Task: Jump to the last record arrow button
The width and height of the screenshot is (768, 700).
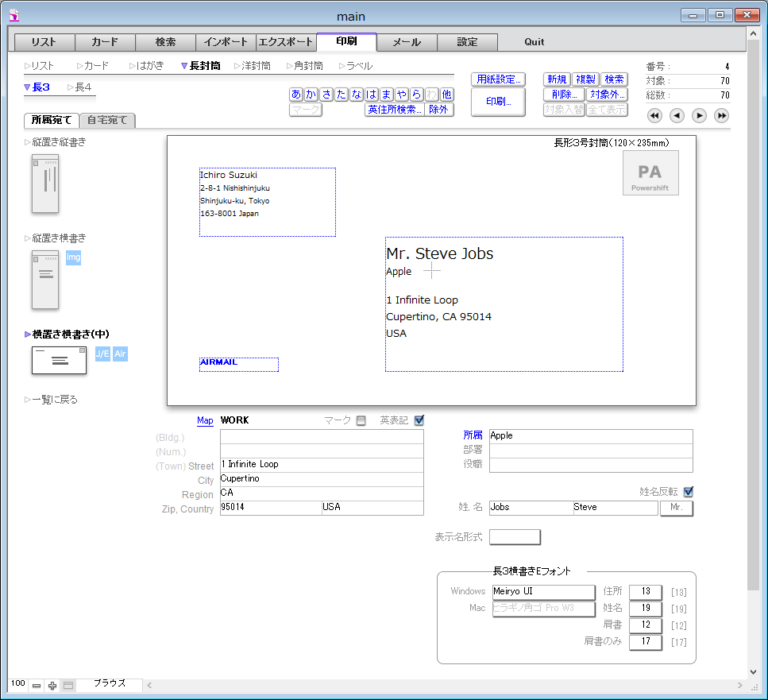Action: [721, 116]
